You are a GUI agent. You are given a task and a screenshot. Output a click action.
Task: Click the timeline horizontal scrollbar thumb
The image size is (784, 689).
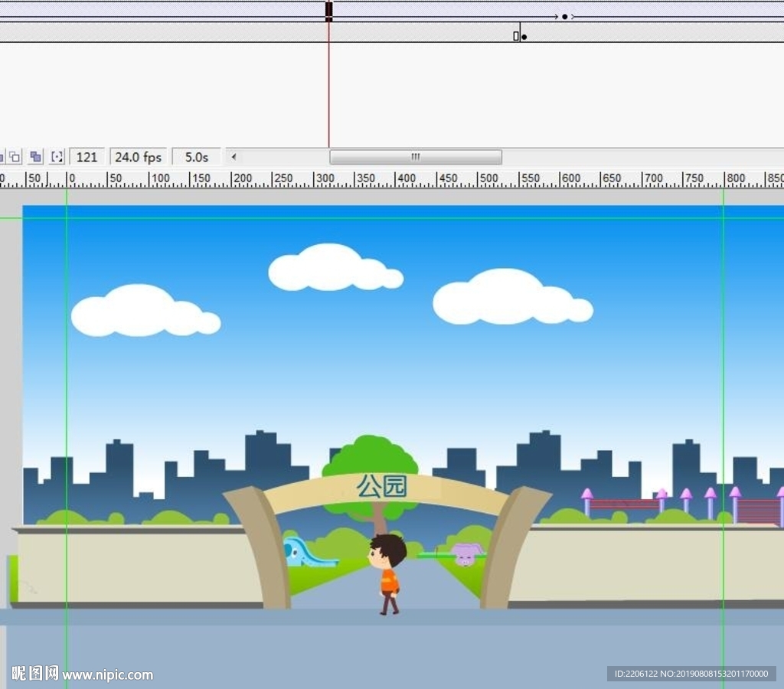point(415,157)
